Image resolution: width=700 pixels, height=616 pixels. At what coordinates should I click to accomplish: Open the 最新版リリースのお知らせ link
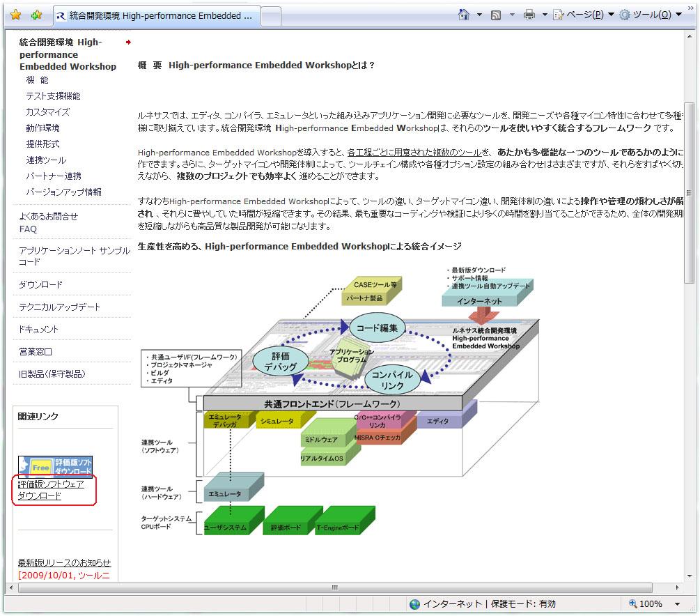[64, 562]
